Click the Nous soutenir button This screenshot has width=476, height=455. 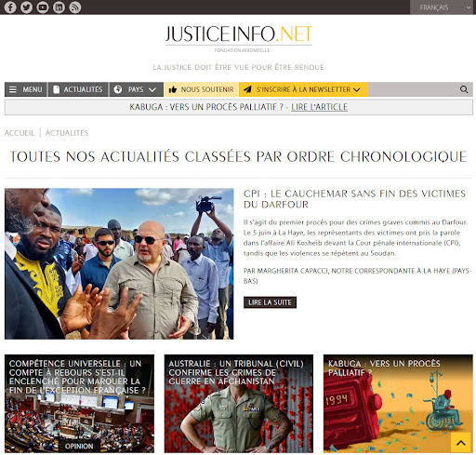tap(201, 89)
